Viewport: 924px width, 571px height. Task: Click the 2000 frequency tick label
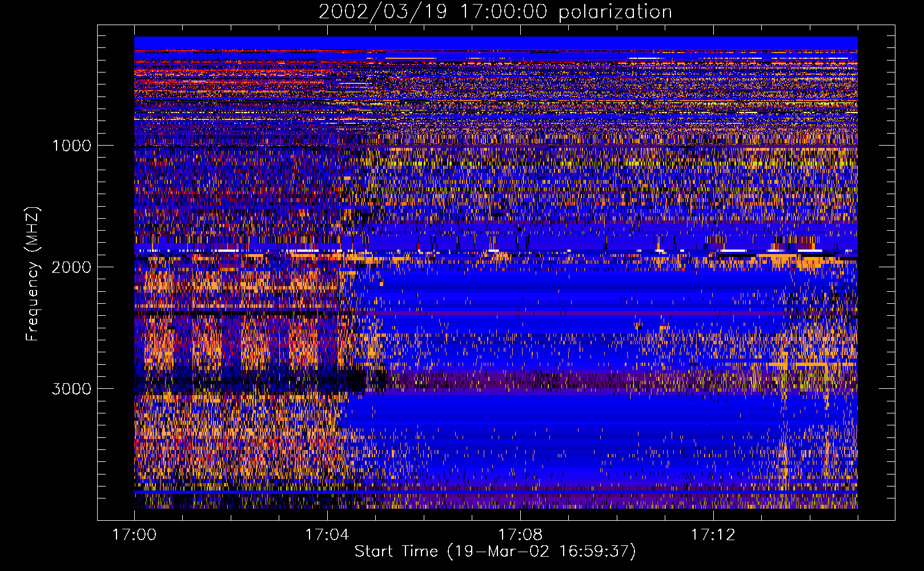(x=71, y=267)
